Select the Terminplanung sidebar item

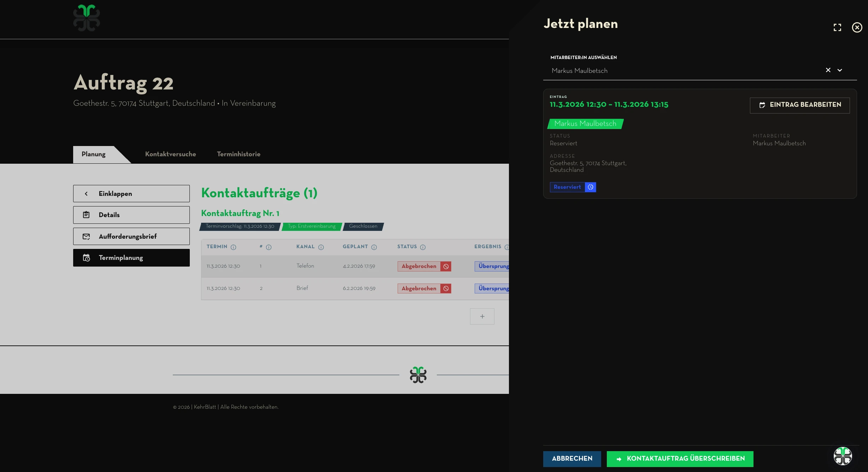click(x=131, y=258)
